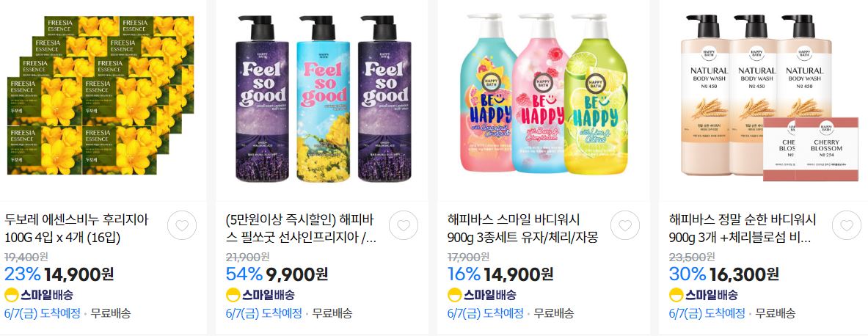Add Be Happy body wash set to wishlist
Viewport: 868px width, 336px height.
pos(625,225)
